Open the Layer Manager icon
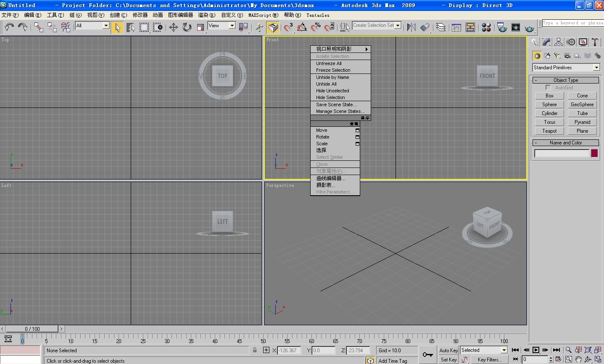 coord(440,27)
